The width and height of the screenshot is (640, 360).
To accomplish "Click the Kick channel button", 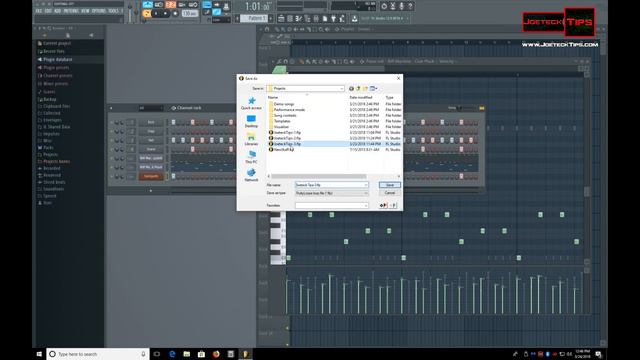I will pyautogui.click(x=151, y=122).
